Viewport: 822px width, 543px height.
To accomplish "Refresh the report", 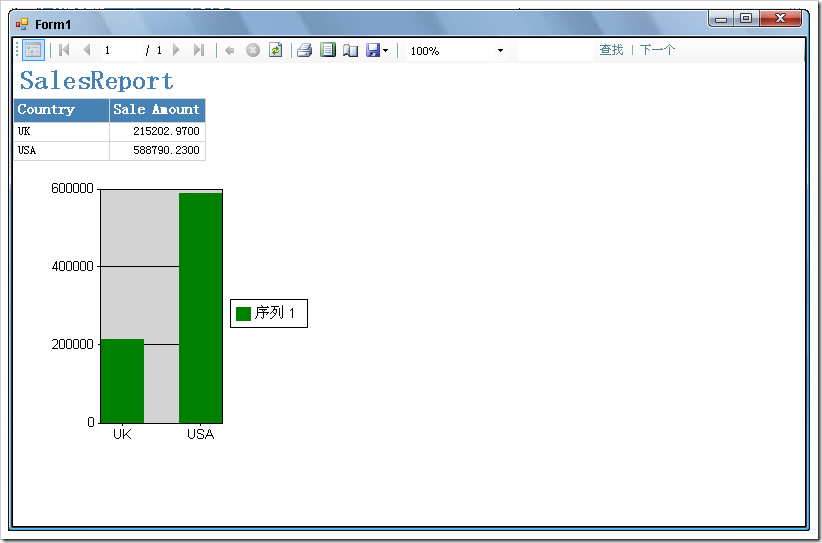I will tap(276, 50).
